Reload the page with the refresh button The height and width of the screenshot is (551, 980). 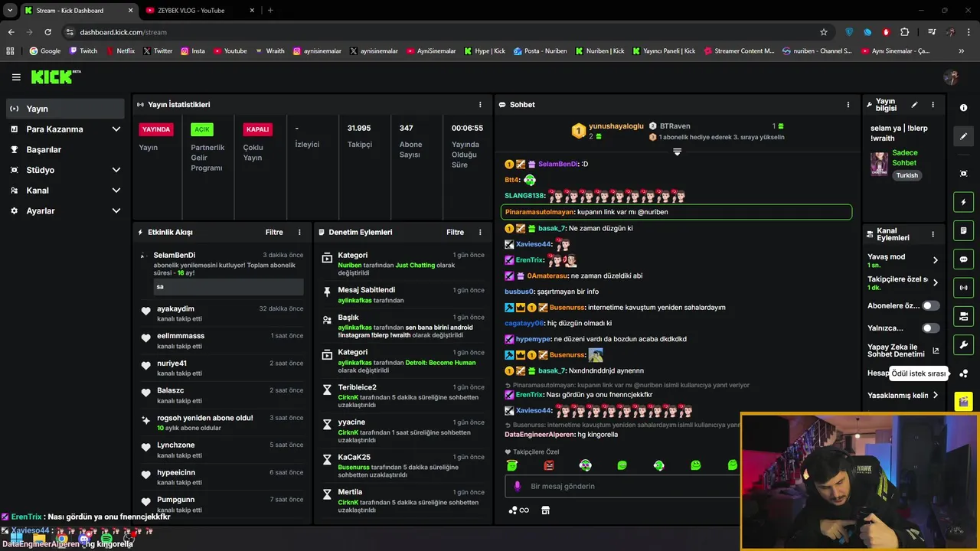(x=47, y=32)
